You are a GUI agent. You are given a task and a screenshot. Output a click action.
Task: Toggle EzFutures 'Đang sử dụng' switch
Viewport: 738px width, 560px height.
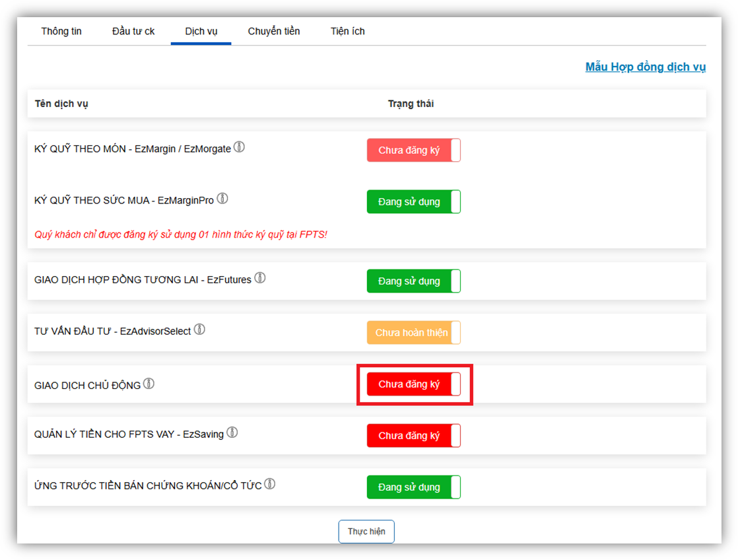click(x=414, y=281)
